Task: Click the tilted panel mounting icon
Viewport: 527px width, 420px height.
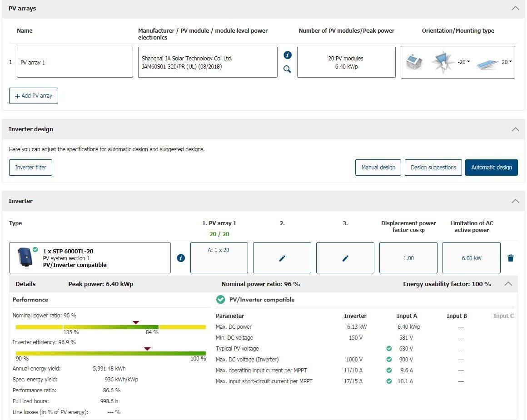Action: (487, 64)
